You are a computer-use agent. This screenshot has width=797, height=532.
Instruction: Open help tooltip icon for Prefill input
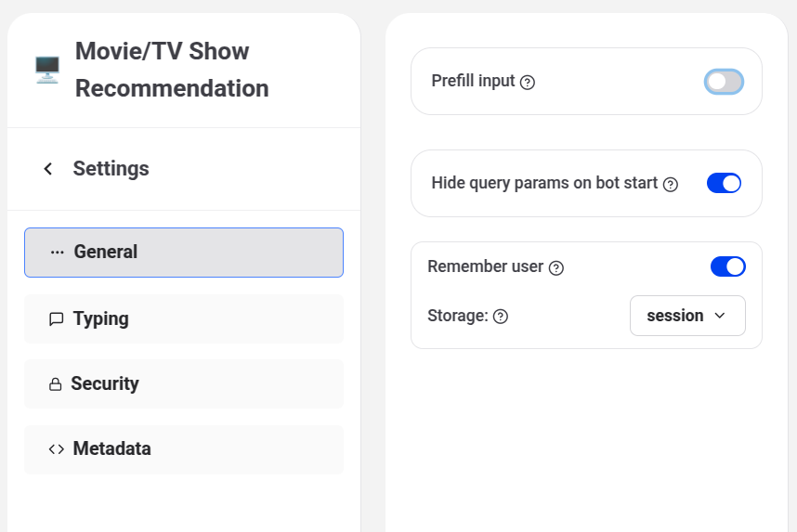pos(528,83)
